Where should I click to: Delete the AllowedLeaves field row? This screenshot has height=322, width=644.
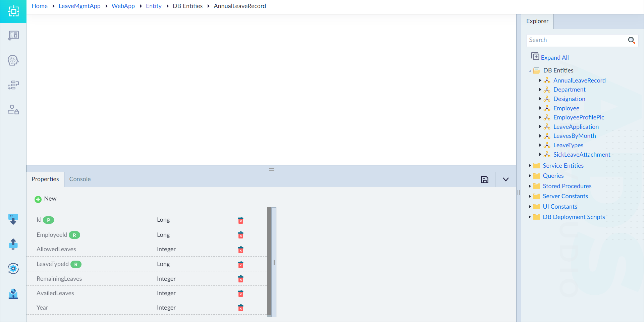click(240, 250)
